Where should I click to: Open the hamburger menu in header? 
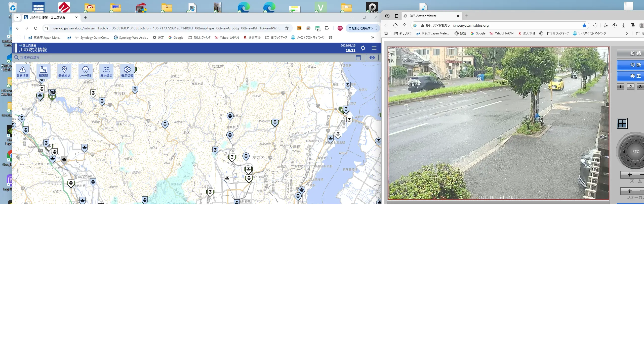click(374, 48)
